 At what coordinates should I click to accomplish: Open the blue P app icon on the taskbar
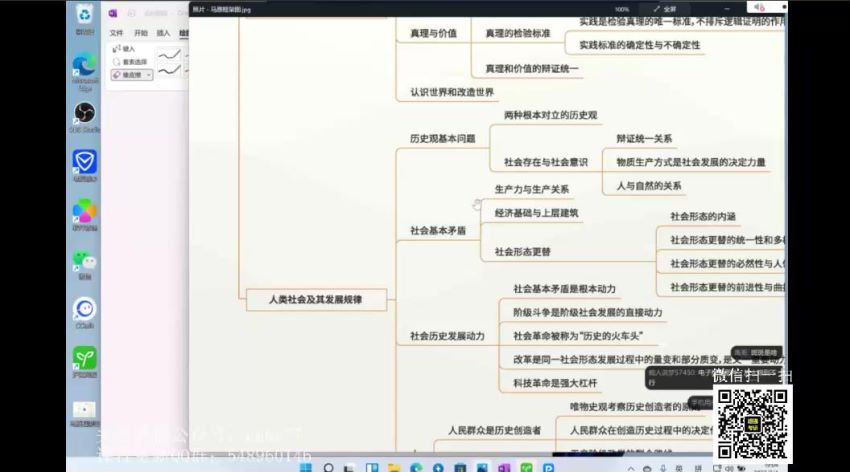click(548, 468)
